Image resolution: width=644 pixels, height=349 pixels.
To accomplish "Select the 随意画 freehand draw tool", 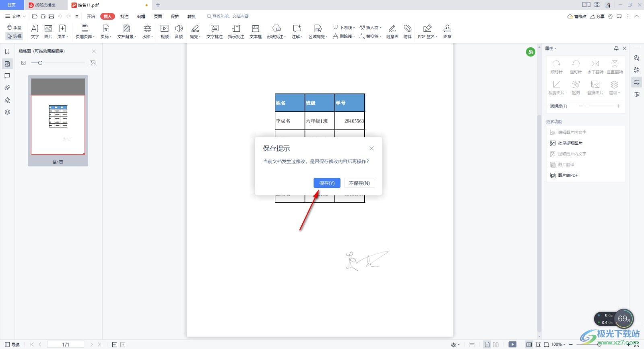I will 392,31.
